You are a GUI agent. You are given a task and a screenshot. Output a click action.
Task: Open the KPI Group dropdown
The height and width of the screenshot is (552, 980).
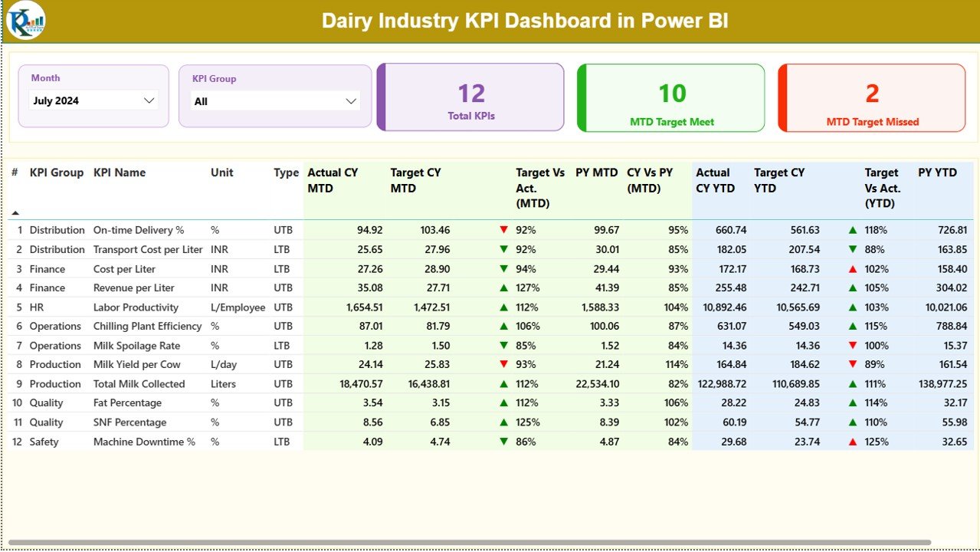(x=351, y=100)
